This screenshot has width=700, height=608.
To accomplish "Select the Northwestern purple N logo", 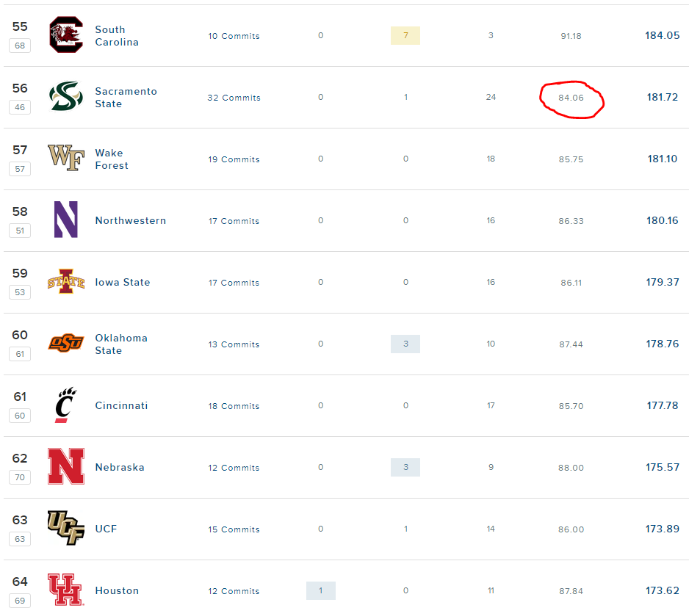I will (66, 219).
